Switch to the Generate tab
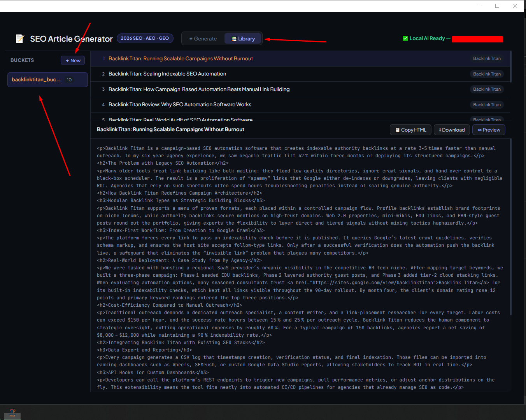526x420 pixels. click(x=203, y=39)
